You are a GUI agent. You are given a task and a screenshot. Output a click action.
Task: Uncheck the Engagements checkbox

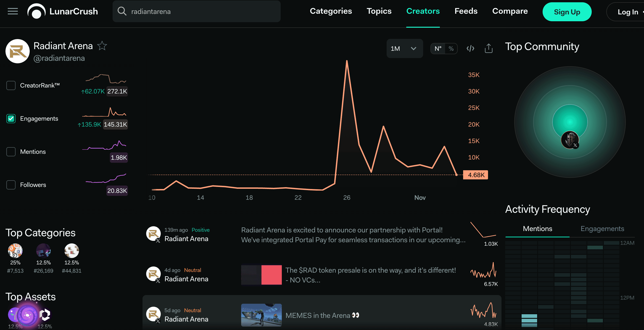[11, 119]
